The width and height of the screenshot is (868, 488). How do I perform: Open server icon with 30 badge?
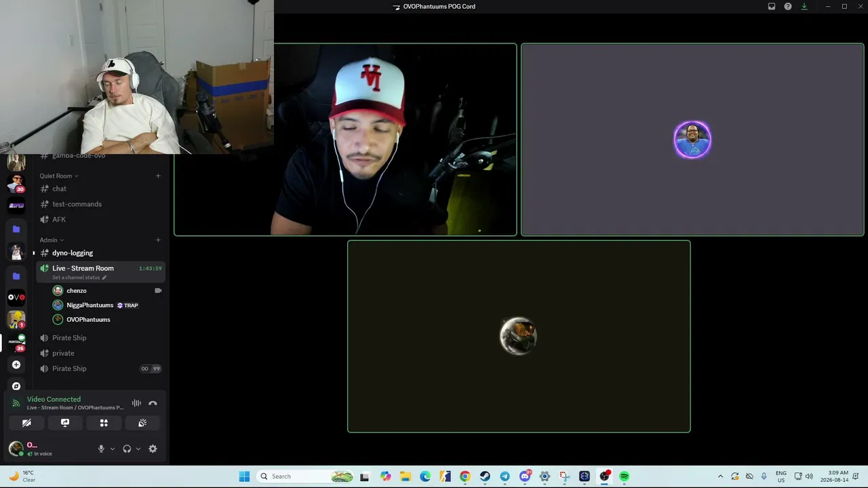(16, 183)
